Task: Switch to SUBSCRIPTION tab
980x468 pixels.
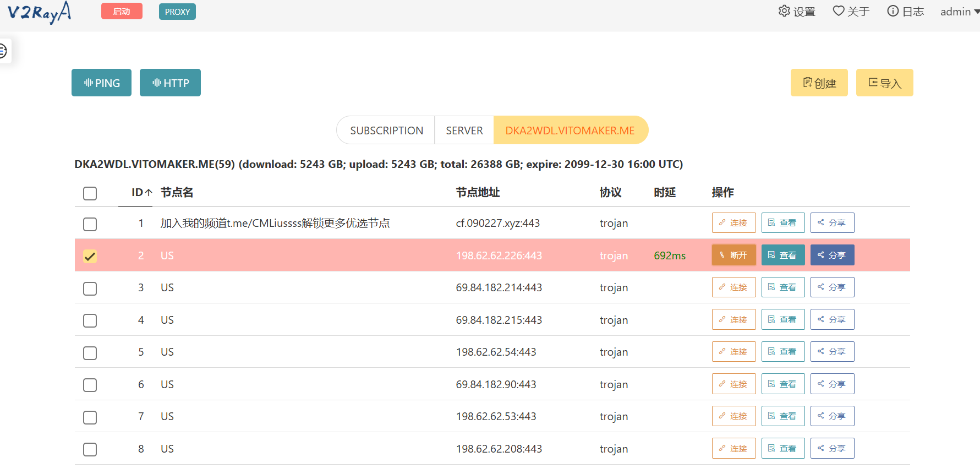Action: click(386, 130)
